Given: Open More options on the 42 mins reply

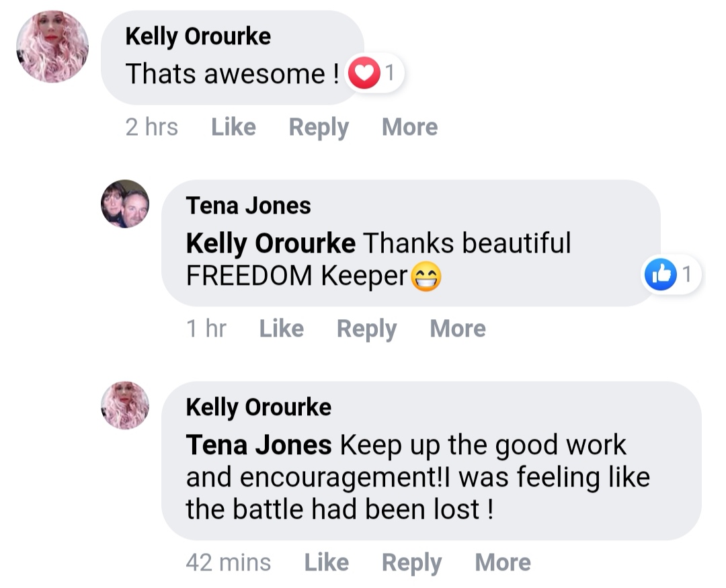Looking at the screenshot, I should pyautogui.click(x=503, y=562).
